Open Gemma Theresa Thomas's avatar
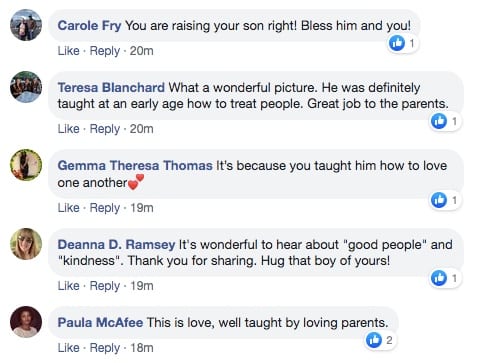 (x=26, y=165)
